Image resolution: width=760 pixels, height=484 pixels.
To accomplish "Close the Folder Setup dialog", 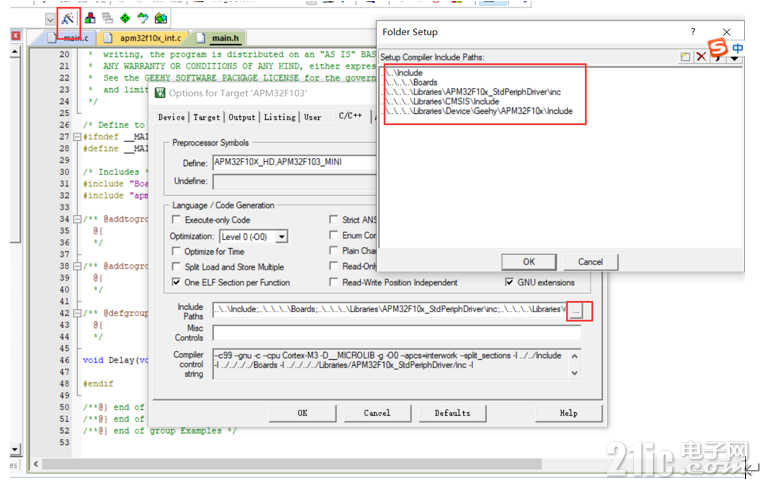I will pos(727,32).
